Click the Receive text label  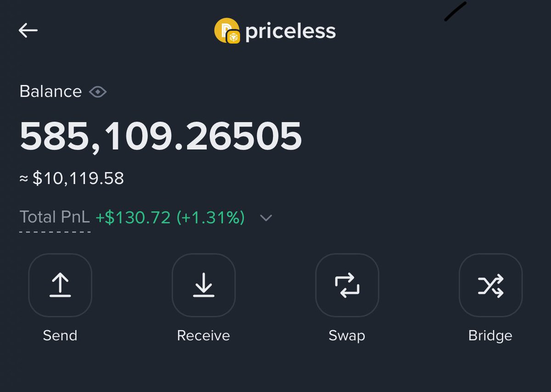click(x=203, y=336)
